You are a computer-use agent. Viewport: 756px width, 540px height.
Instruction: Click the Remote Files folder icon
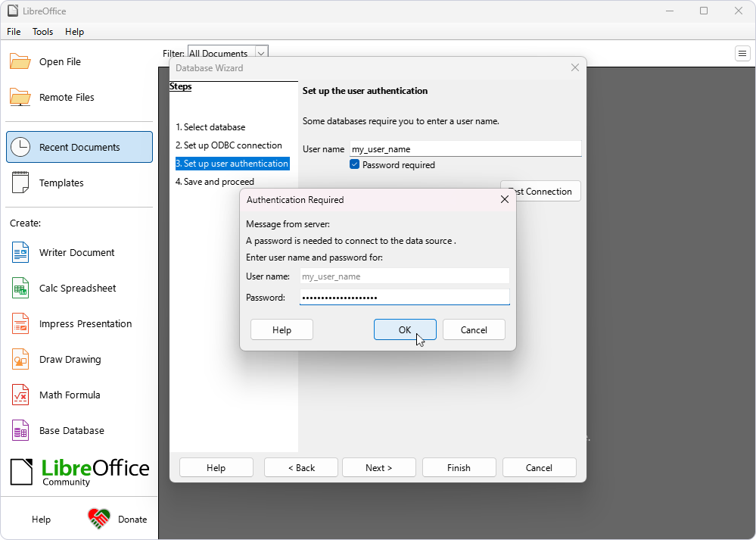[x=20, y=98]
